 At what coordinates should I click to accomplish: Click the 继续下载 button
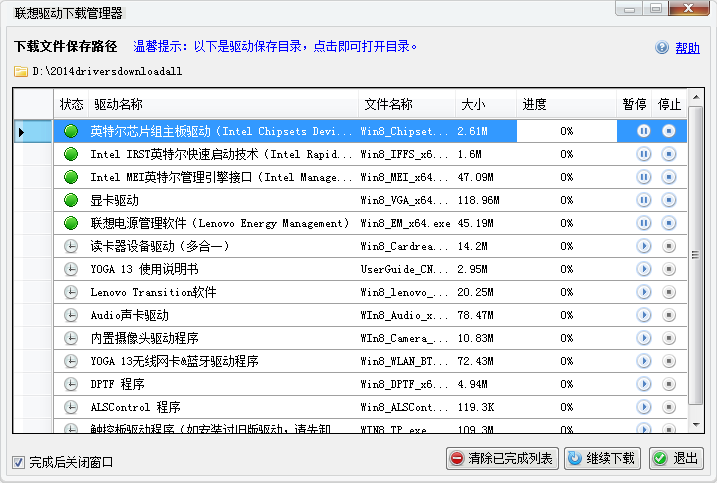point(602,458)
